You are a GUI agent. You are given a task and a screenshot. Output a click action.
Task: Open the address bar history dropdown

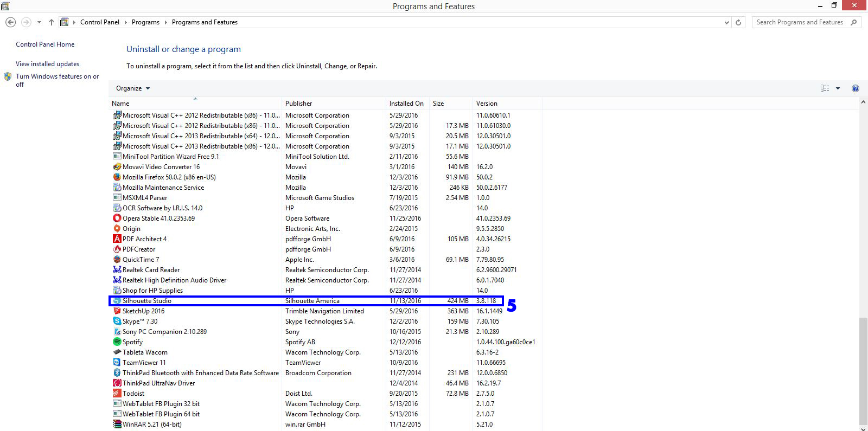[726, 22]
